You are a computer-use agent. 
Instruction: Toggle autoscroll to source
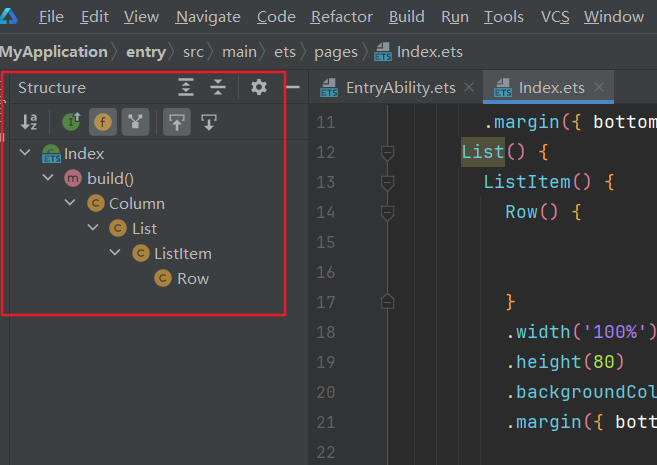coord(177,122)
